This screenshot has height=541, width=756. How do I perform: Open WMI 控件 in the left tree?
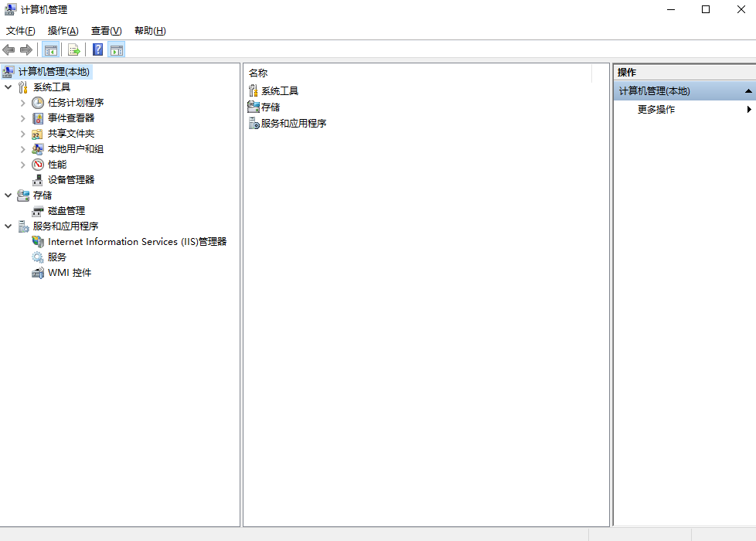coord(67,272)
